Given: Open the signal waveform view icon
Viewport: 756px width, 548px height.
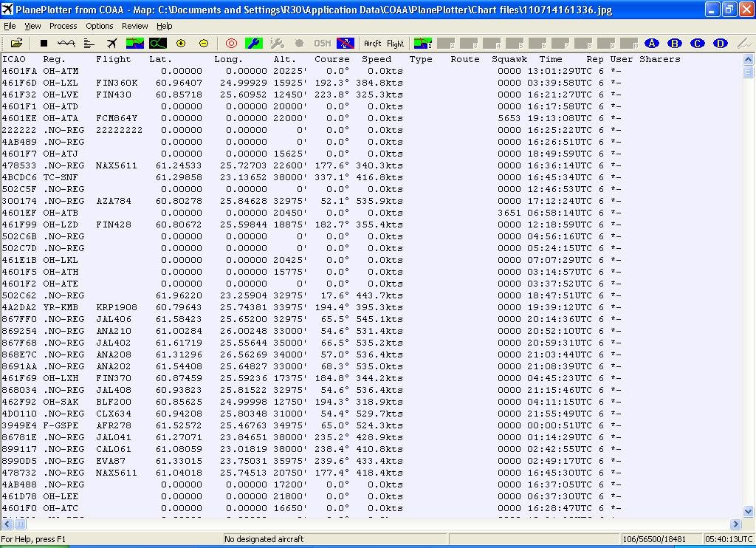Looking at the screenshot, I should (66, 44).
